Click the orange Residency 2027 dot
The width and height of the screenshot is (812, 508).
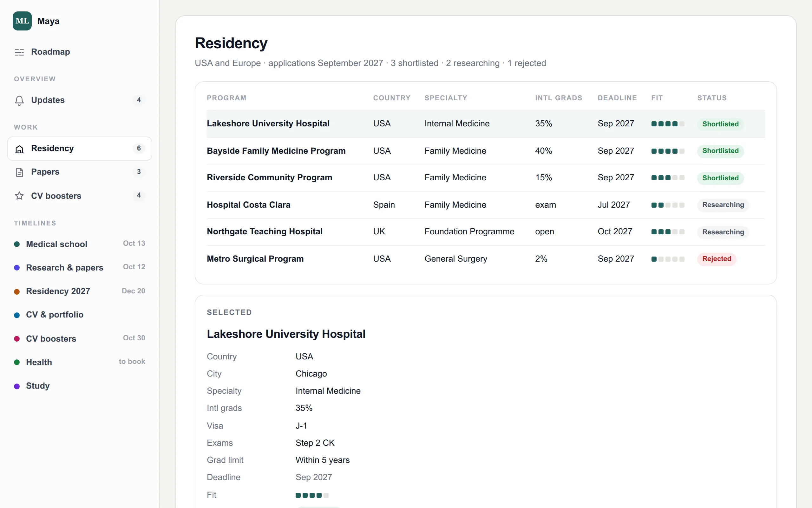click(17, 291)
